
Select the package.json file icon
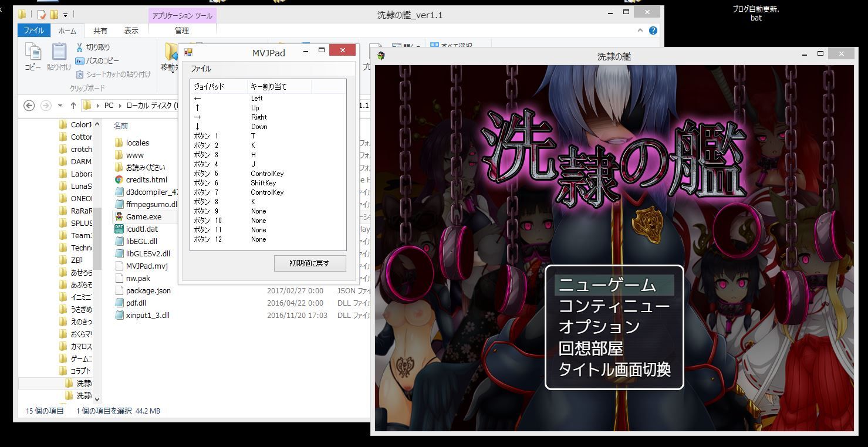coord(119,290)
